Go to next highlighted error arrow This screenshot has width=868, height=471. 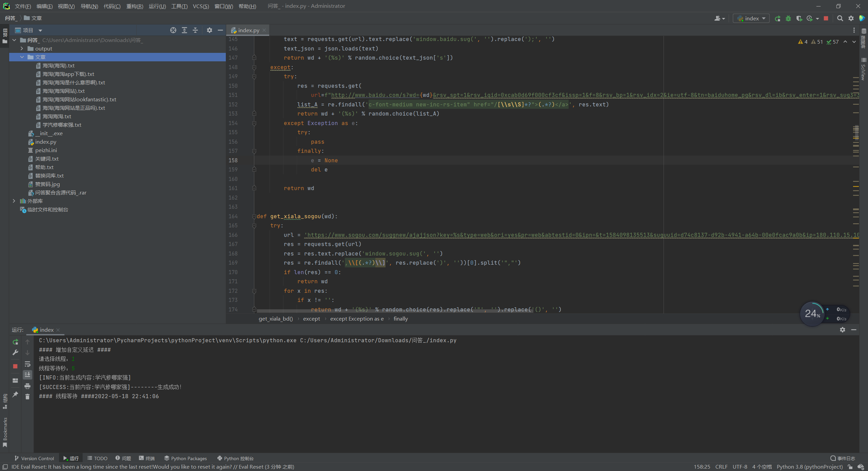pos(854,42)
